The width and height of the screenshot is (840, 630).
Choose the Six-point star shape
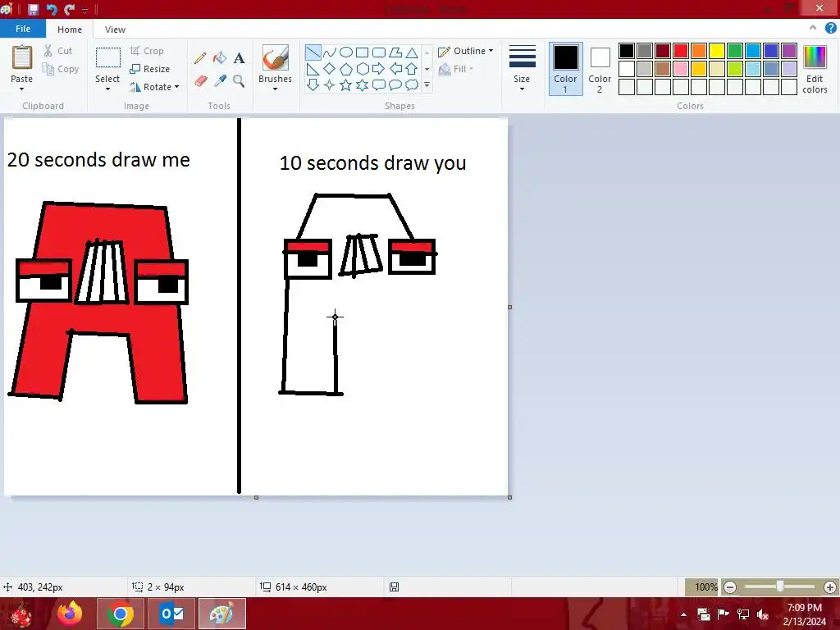click(x=362, y=84)
